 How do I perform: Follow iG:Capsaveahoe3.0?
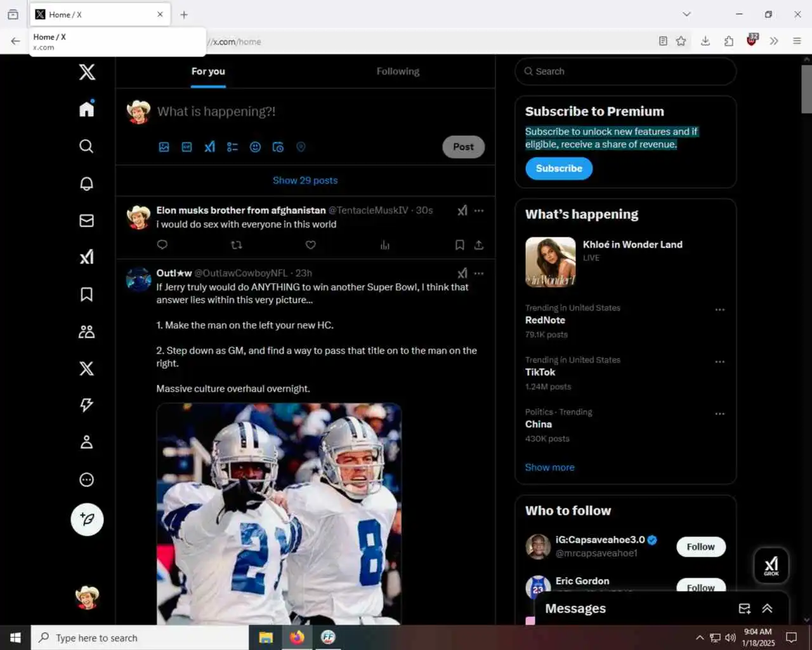coord(701,547)
